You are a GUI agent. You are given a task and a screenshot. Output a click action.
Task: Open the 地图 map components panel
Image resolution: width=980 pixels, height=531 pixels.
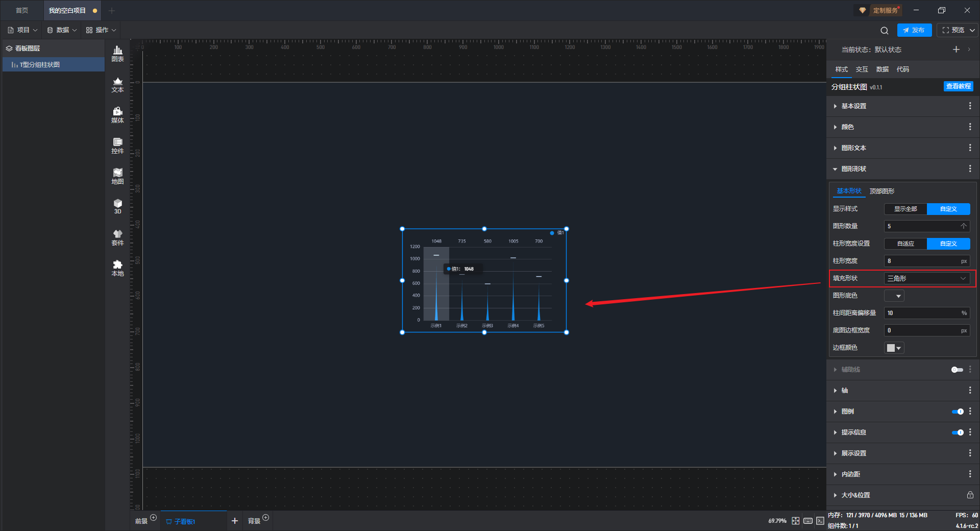tap(117, 176)
